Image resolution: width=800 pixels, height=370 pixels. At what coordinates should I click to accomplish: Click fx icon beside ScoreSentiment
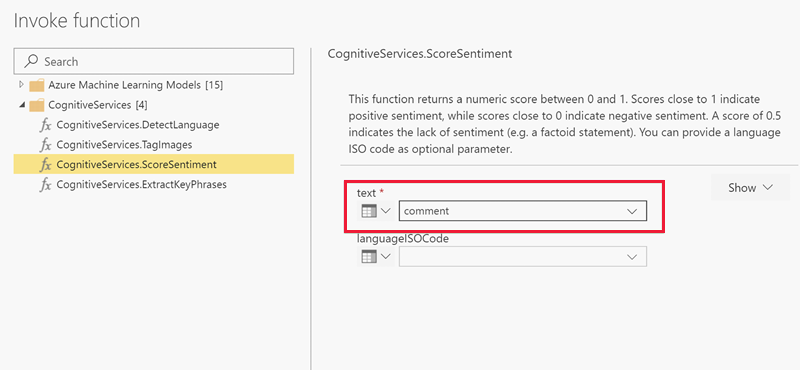tap(46, 165)
